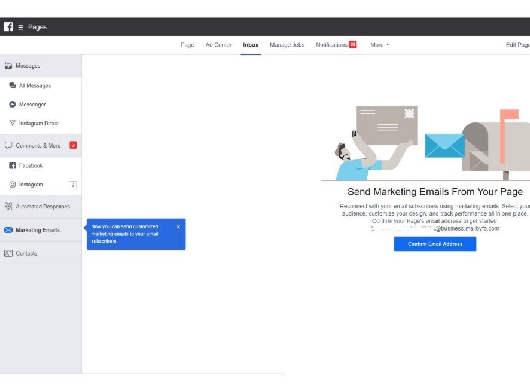This screenshot has height=390, width=530.
Task: Select Facebook under Comments & More
Action: pos(41,165)
